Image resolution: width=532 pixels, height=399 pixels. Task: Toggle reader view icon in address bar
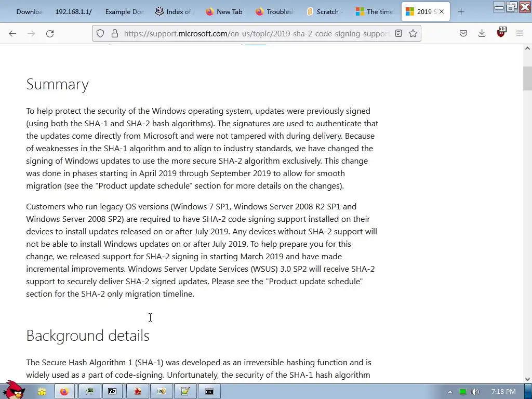click(398, 33)
